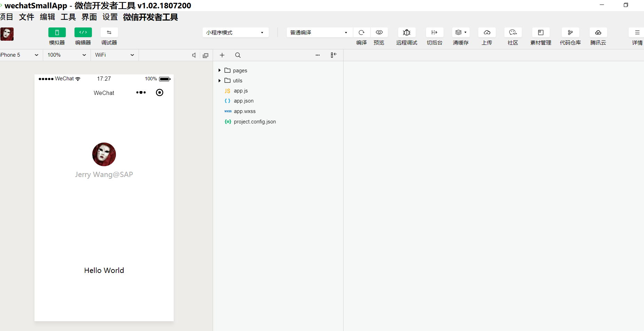The height and width of the screenshot is (331, 644).
Task: Open the 100% zoom dropdown
Action: (x=67, y=55)
